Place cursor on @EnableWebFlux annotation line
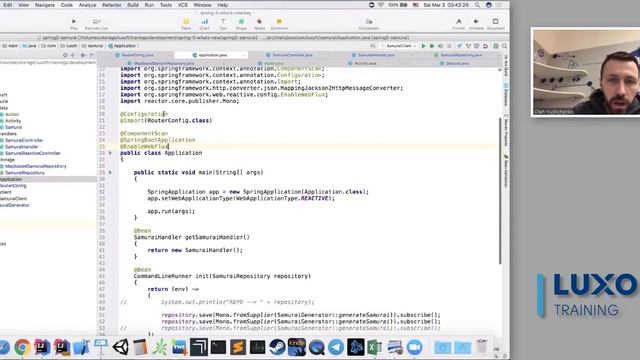Screen dimensions: 640x360 pyautogui.click(x=144, y=147)
